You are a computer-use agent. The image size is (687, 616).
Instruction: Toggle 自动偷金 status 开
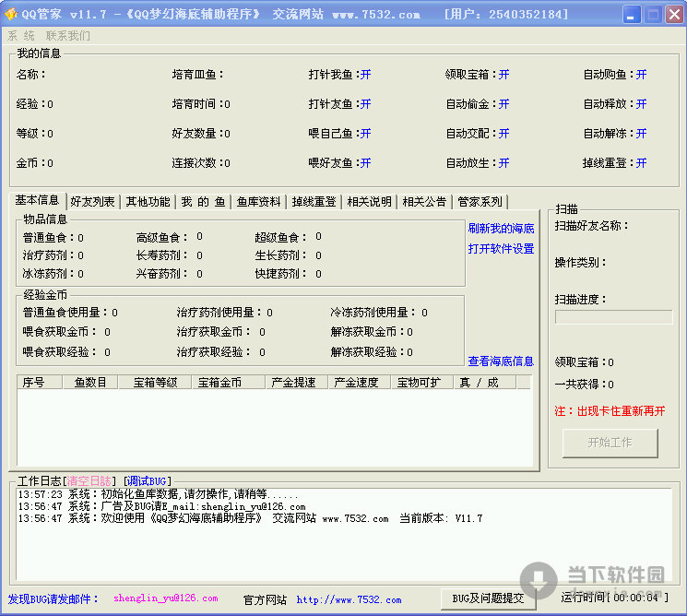click(x=503, y=104)
